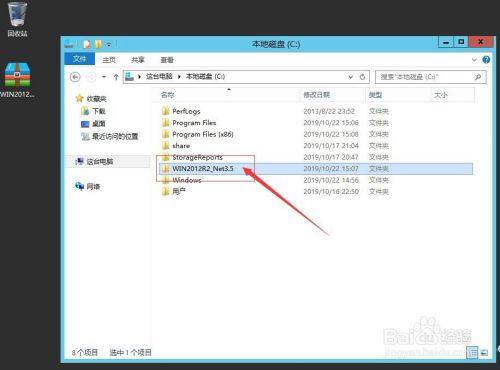This screenshot has height=370, width=500.
Task: Open the 文件 (File) menu tab
Action: coord(80,59)
